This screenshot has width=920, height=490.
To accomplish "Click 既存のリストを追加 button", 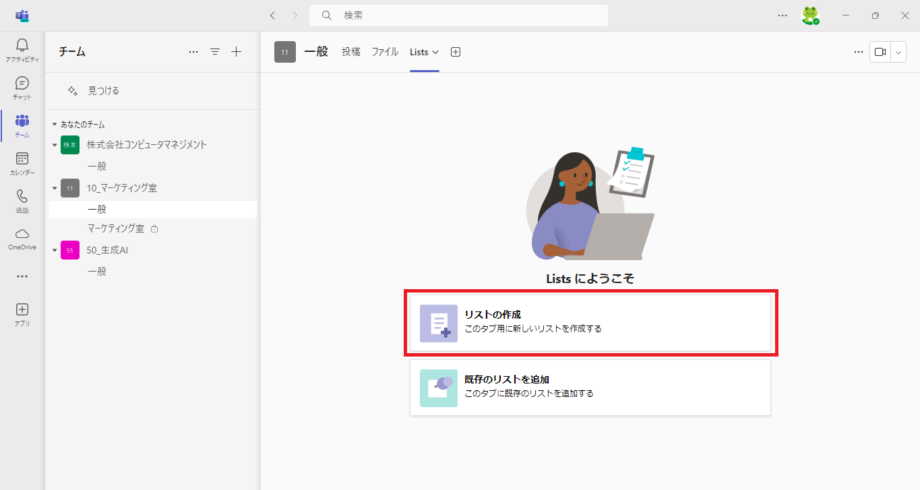I will [590, 387].
